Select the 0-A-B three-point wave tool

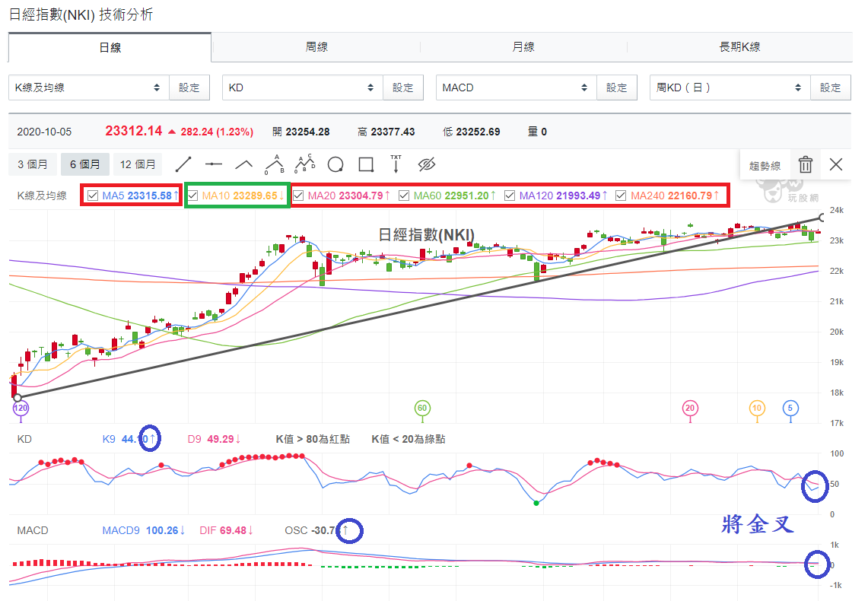coord(275,164)
